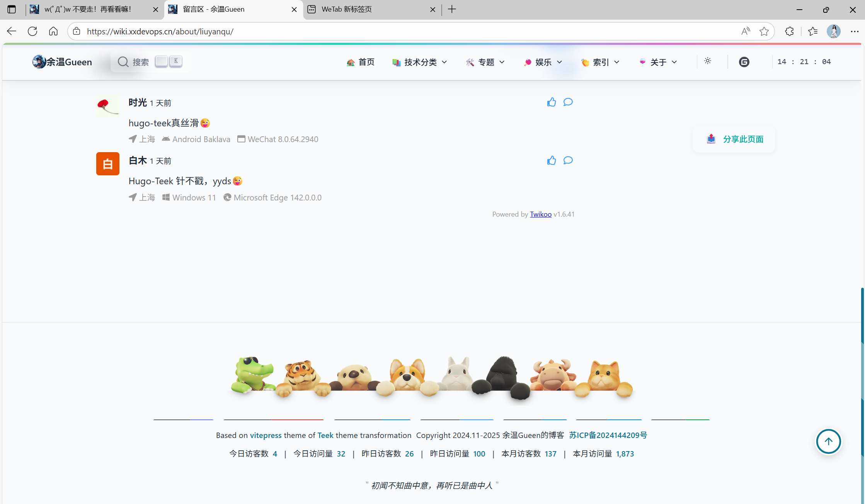Open browser extensions puzzle icon
This screenshot has width=865, height=504.
click(x=789, y=31)
